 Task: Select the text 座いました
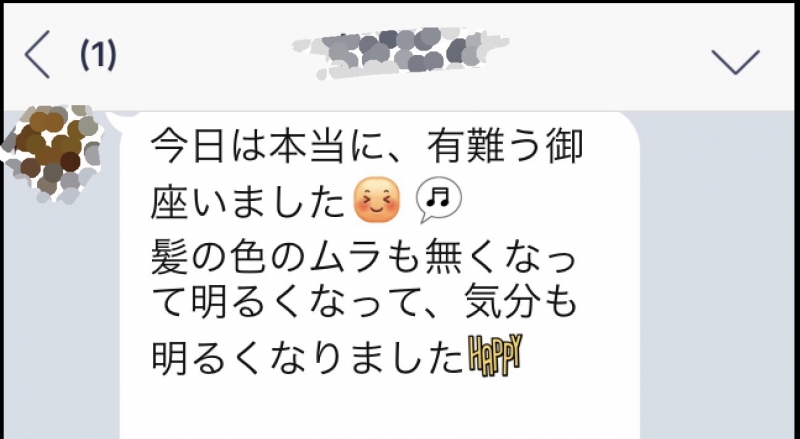point(248,202)
